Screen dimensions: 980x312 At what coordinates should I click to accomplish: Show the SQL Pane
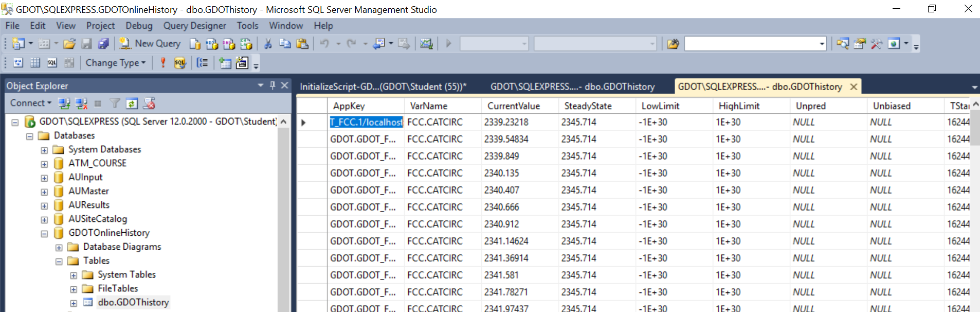pyautogui.click(x=52, y=63)
